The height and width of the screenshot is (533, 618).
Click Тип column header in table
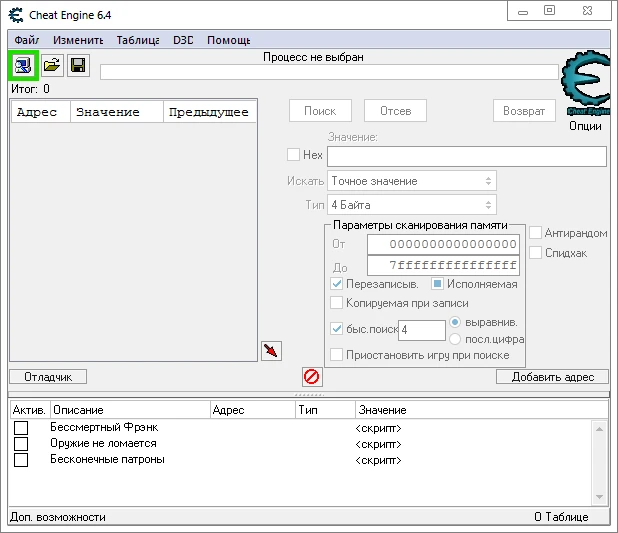point(325,410)
